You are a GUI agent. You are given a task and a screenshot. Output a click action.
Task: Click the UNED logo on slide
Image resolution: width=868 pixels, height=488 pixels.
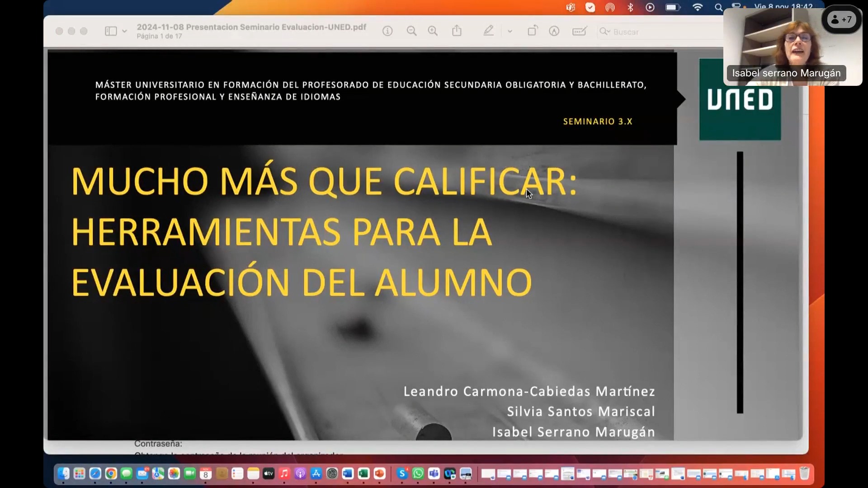pos(740,99)
